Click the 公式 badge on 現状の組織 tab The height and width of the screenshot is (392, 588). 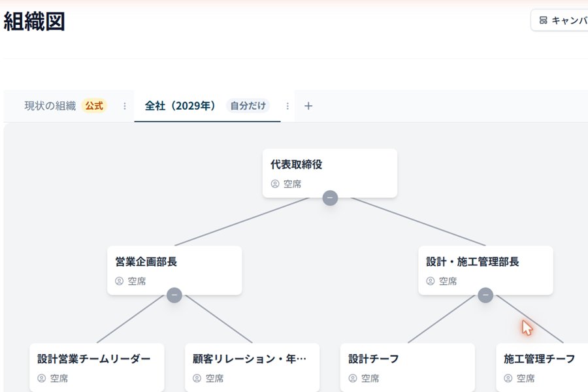pyautogui.click(x=94, y=106)
